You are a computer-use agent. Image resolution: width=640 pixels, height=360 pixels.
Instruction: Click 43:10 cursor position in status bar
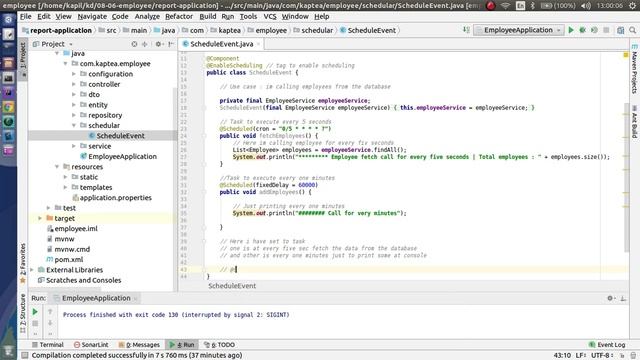pos(562,356)
